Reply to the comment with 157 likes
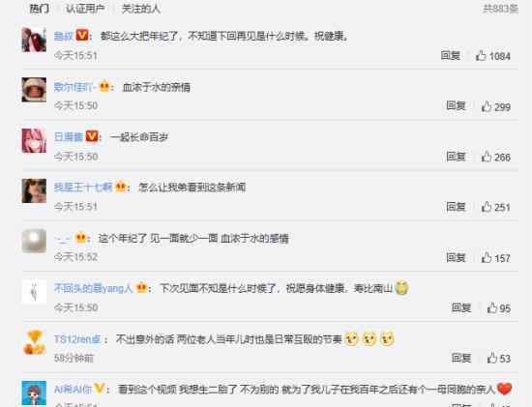This screenshot has height=407, width=532. [456, 257]
